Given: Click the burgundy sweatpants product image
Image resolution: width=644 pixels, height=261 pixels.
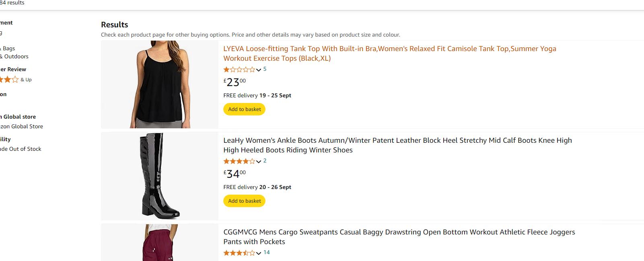Looking at the screenshot, I should (x=160, y=243).
